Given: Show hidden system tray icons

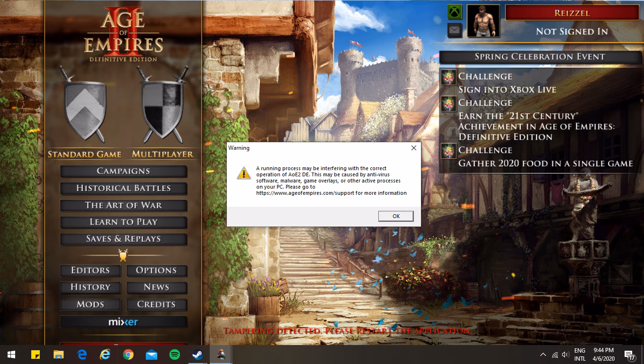Looking at the screenshot, I should click(543, 355).
